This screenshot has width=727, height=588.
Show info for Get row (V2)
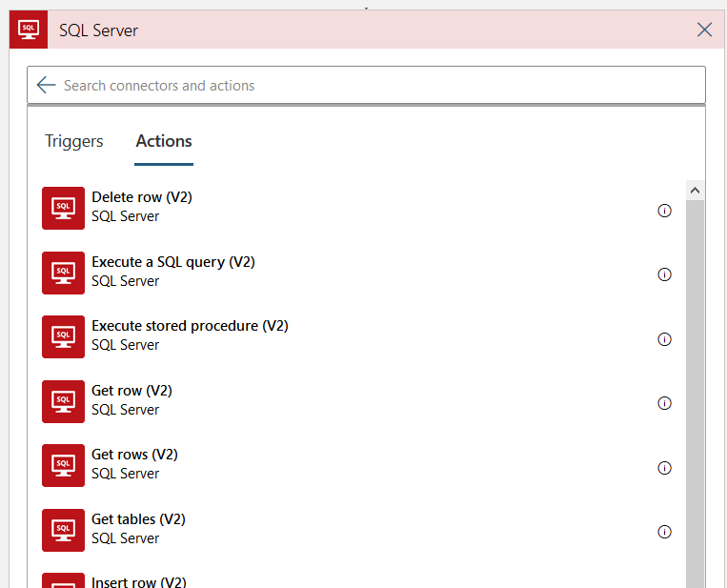coord(664,403)
